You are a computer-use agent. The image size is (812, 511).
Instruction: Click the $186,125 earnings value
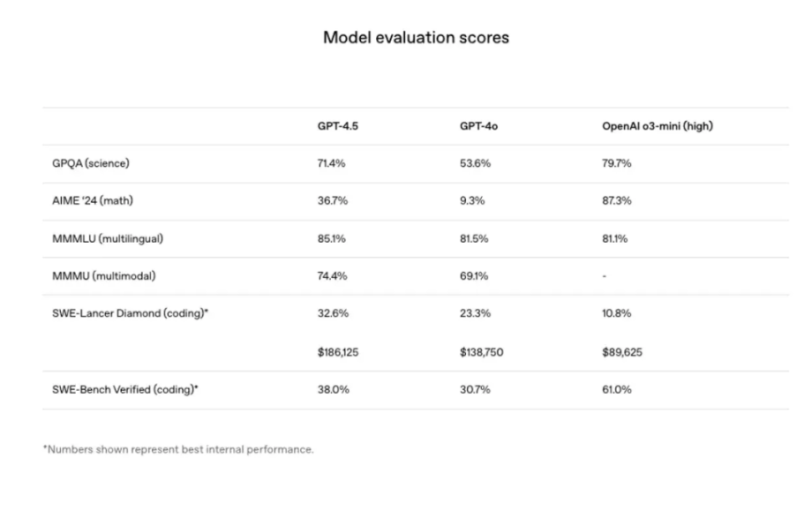[x=338, y=352]
